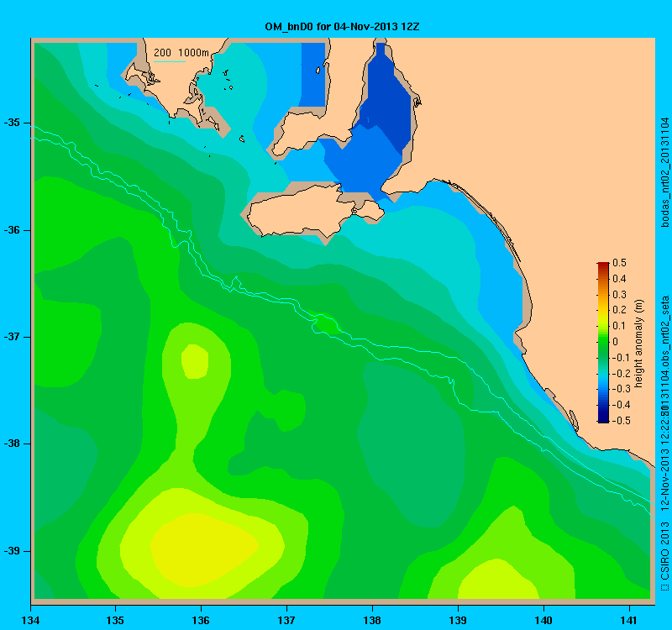Screen dimensions: 672x630
Task: Click the colorbar value 0.4
Action: pos(619,279)
